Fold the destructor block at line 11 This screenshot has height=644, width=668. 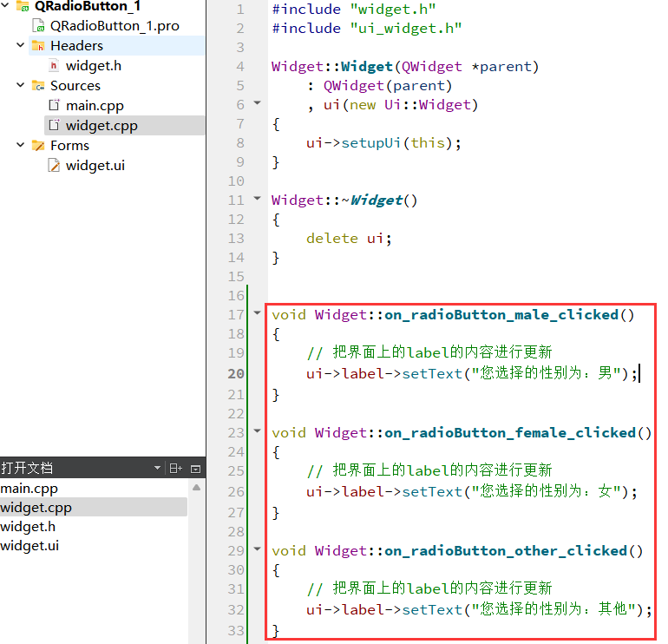(x=257, y=198)
